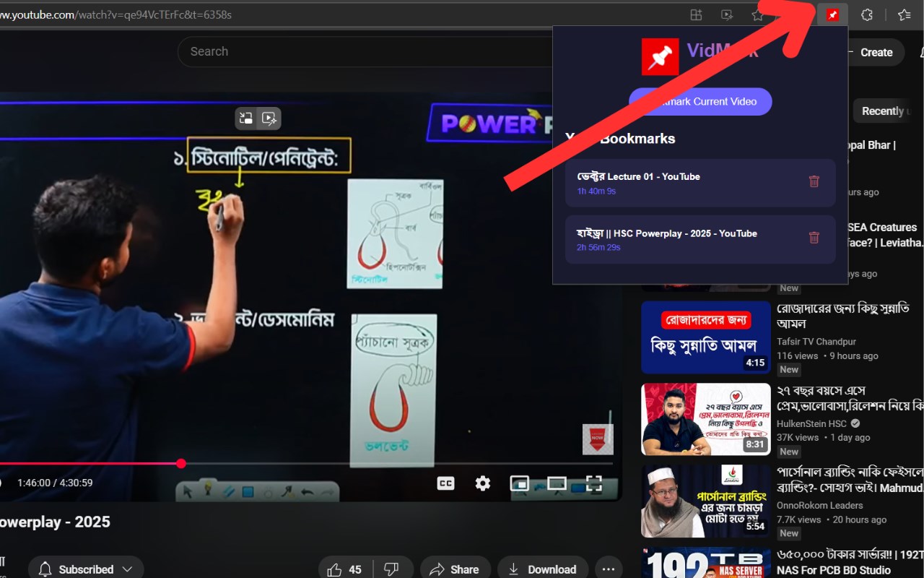Viewport: 924px width, 578px height.
Task: Click the video enhance wand overlay icon
Action: (x=269, y=118)
